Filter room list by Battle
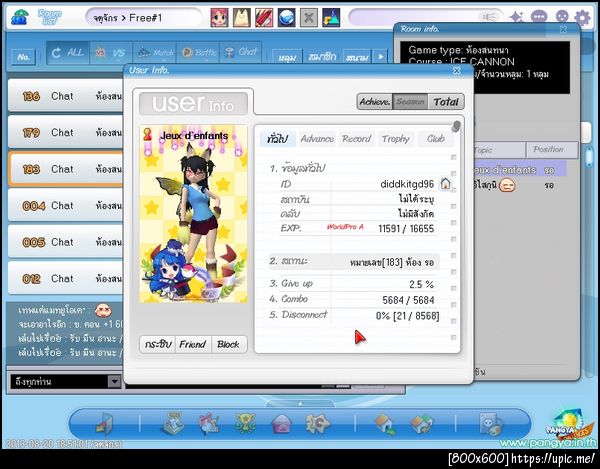This screenshot has height=469, width=600. (x=199, y=53)
